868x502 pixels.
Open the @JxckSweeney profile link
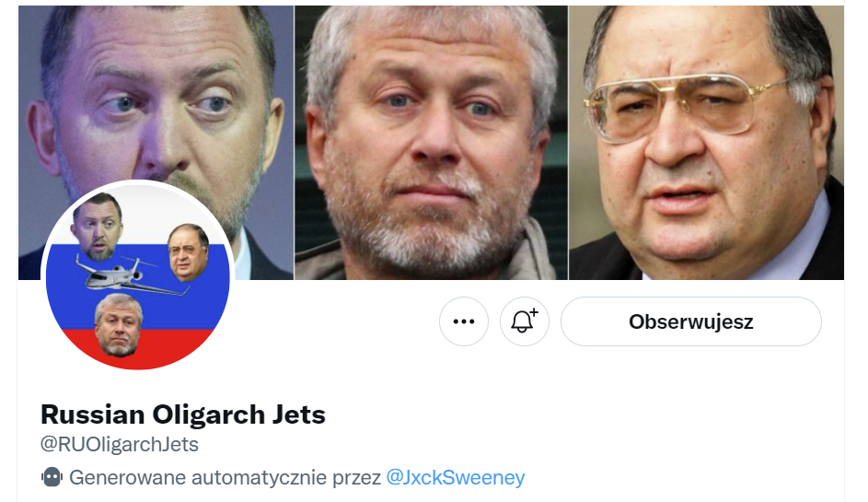(x=455, y=477)
